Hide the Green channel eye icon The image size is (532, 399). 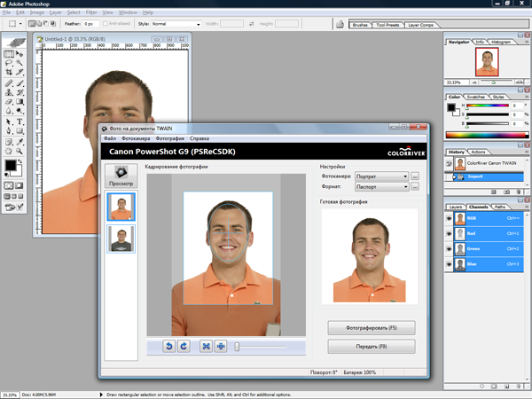tap(449, 249)
